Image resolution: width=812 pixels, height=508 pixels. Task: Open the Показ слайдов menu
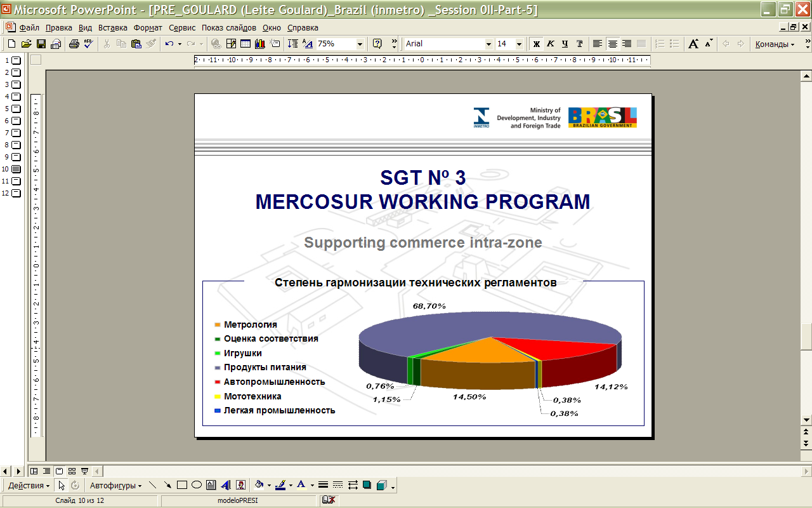pyautogui.click(x=229, y=28)
